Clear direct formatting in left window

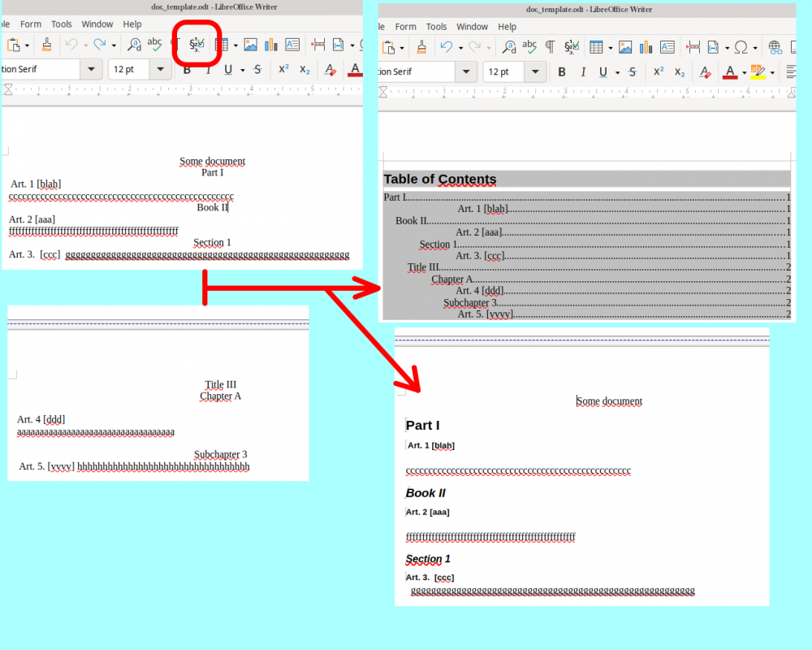(x=330, y=69)
